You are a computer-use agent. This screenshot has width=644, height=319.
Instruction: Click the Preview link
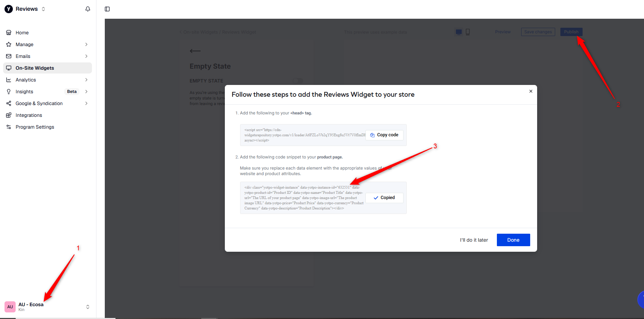coord(503,32)
